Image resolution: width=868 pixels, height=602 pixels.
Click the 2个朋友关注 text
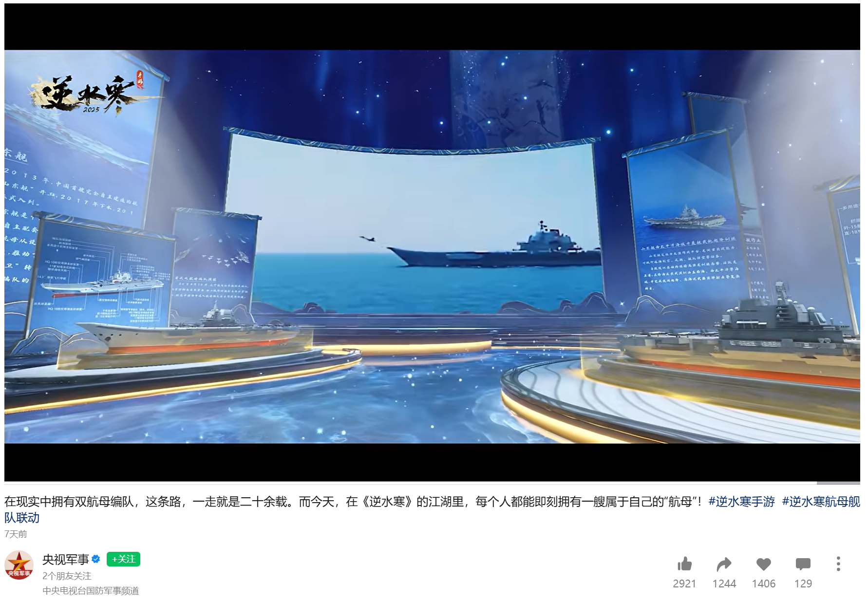point(67,576)
